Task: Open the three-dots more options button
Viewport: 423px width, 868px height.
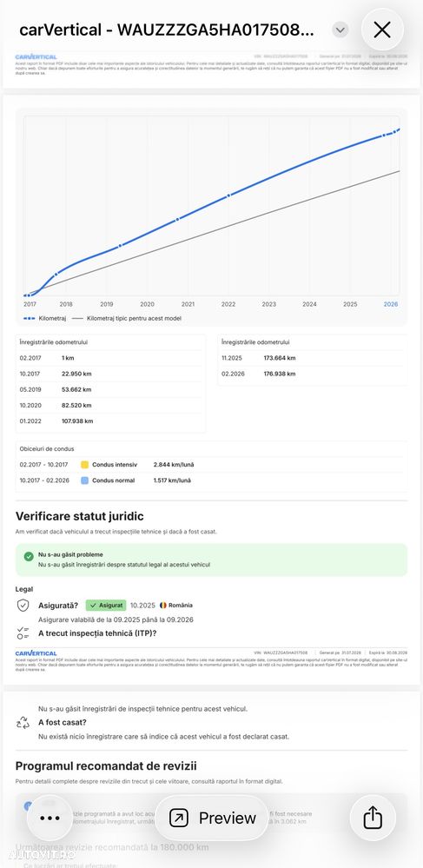Action: coord(50,818)
